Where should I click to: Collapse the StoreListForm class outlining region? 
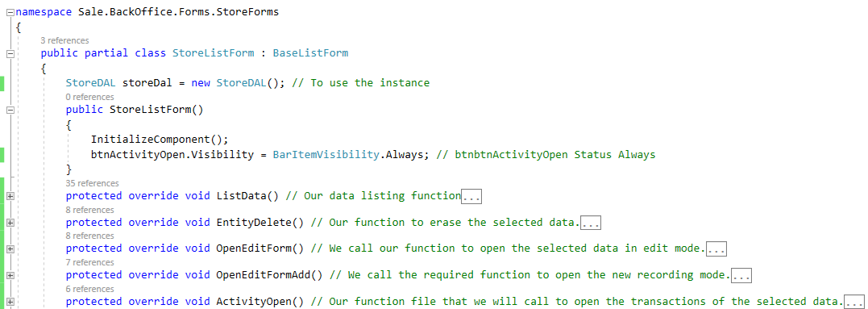pyautogui.click(x=10, y=54)
